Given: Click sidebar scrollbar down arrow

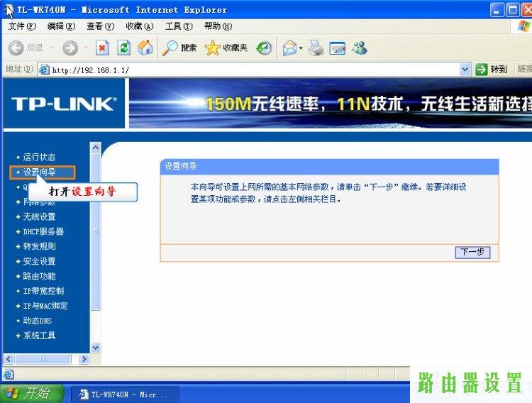Looking at the screenshot, I should point(95,348).
